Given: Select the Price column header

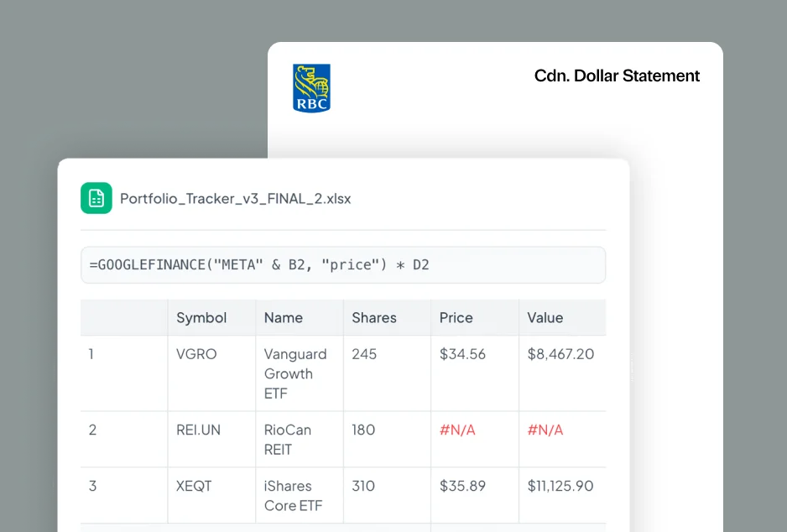Looking at the screenshot, I should [x=456, y=318].
